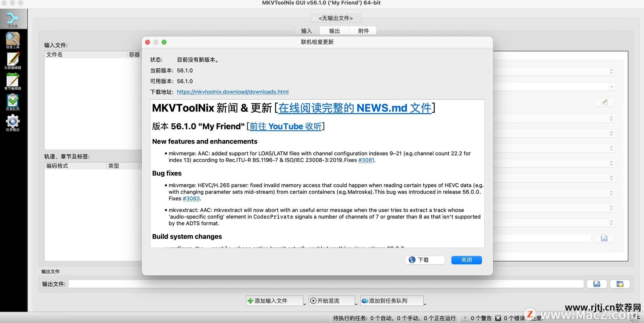
Task: Click the 可用版本 56.1.0 value
Action: click(x=185, y=81)
